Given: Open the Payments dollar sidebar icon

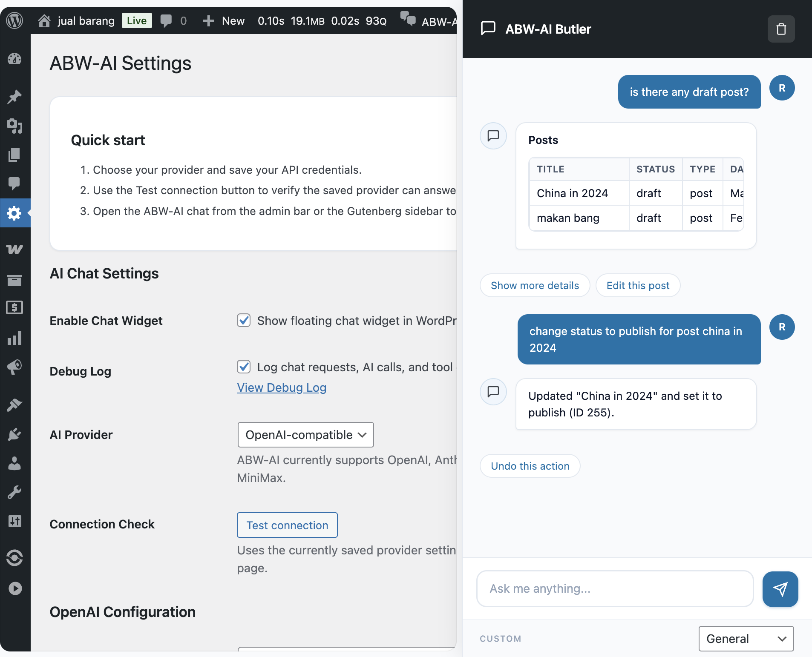Looking at the screenshot, I should pos(15,307).
